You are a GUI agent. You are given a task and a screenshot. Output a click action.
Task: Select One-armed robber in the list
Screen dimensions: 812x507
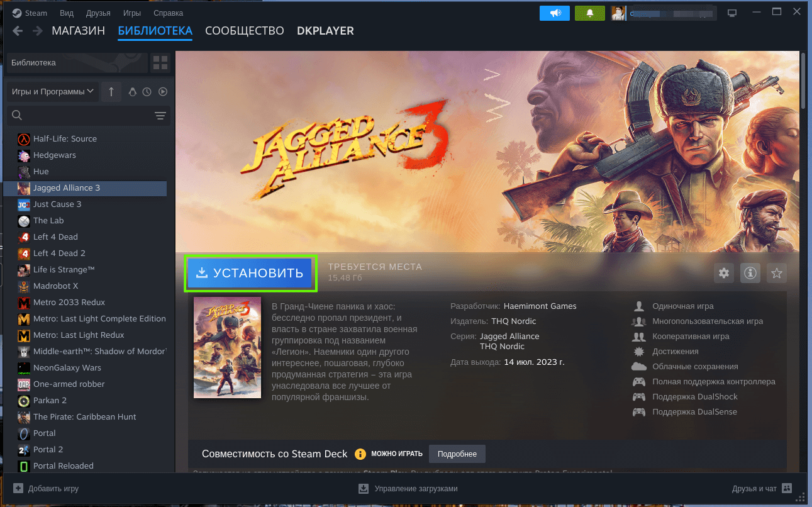[x=85, y=384]
